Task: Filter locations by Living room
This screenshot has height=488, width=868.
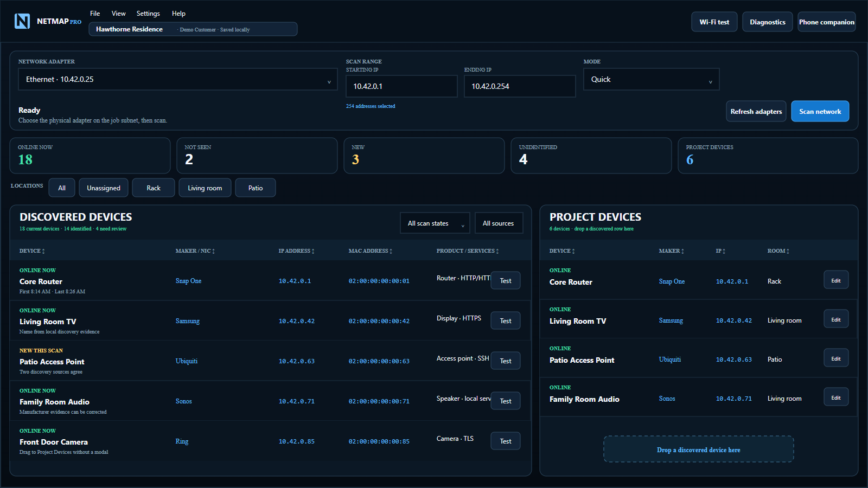Action: click(x=205, y=188)
